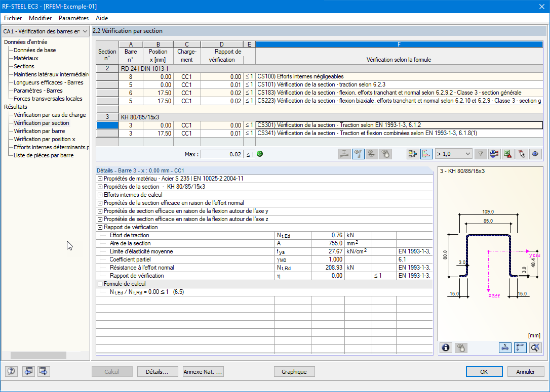
Task: Go to next window using right arrow icon
Action: pos(44,372)
